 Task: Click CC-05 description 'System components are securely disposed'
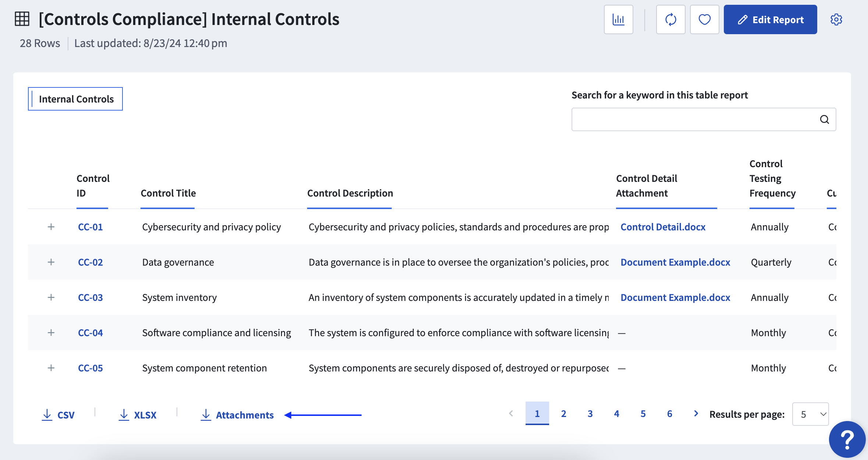[x=459, y=368]
